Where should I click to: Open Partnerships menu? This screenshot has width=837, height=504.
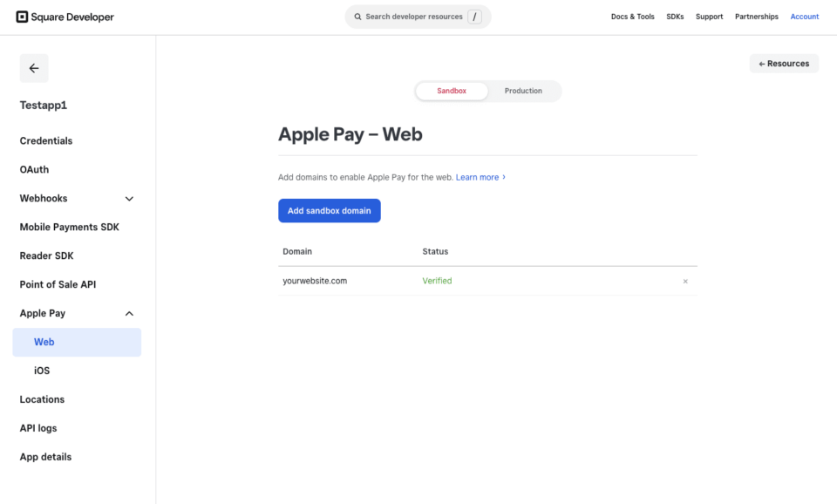click(x=757, y=17)
